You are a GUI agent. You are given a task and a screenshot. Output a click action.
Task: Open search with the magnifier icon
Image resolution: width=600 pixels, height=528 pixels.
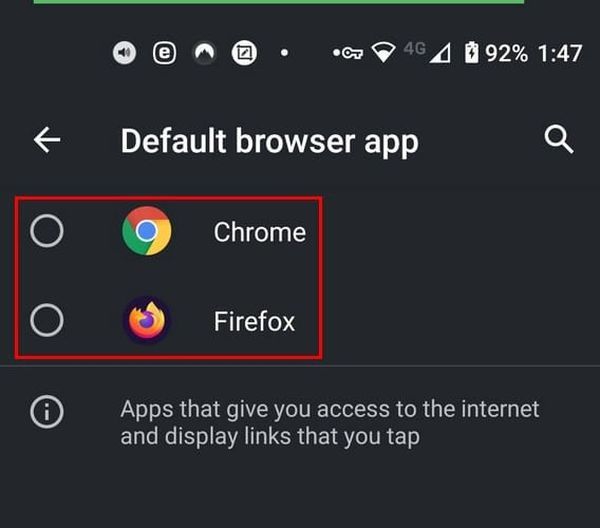click(559, 140)
